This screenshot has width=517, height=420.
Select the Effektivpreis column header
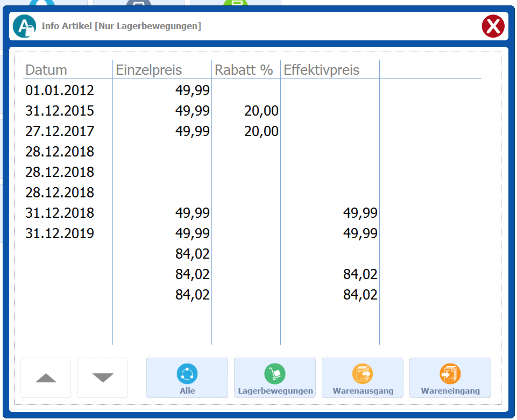click(x=322, y=70)
